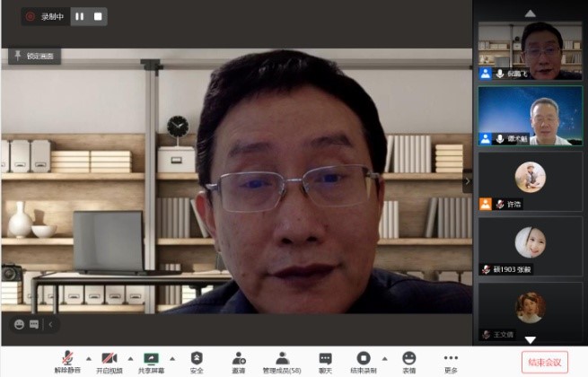Screen dimensions: 588x377
Task: Expand share options arrow beside screen share
Action: (172, 358)
